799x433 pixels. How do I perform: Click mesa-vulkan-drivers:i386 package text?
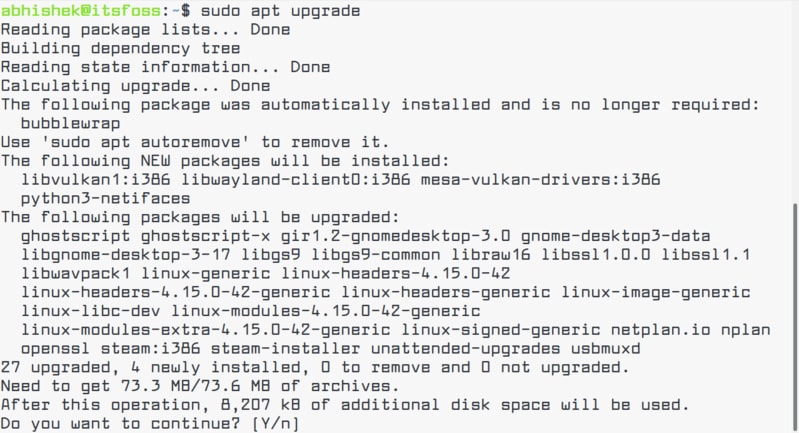click(x=541, y=179)
